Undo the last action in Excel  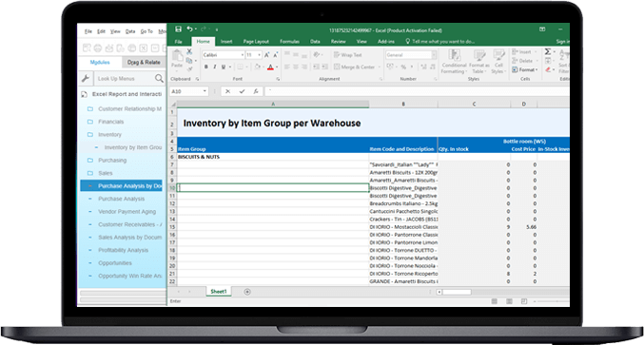click(189, 29)
